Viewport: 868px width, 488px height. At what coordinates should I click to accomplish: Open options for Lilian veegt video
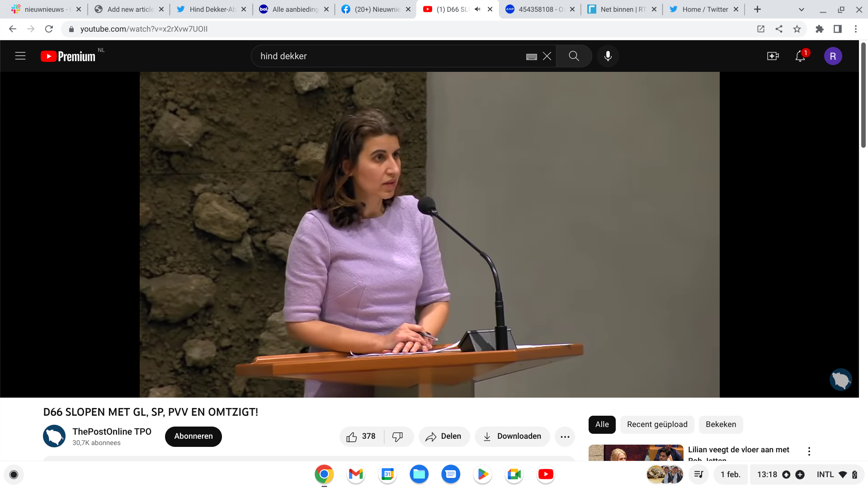tap(809, 451)
